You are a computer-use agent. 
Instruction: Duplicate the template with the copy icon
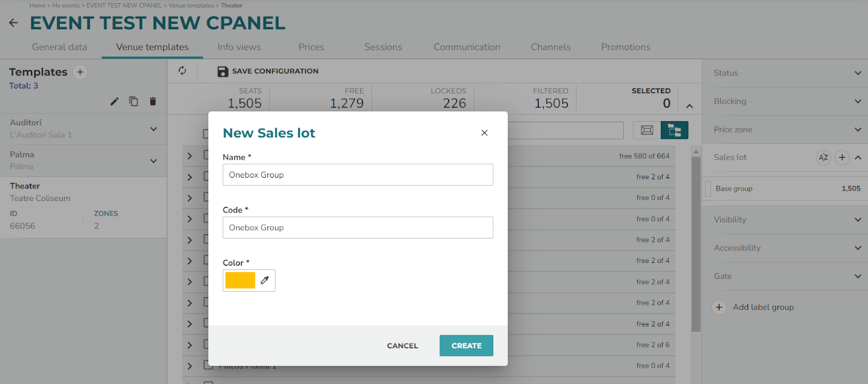[133, 101]
